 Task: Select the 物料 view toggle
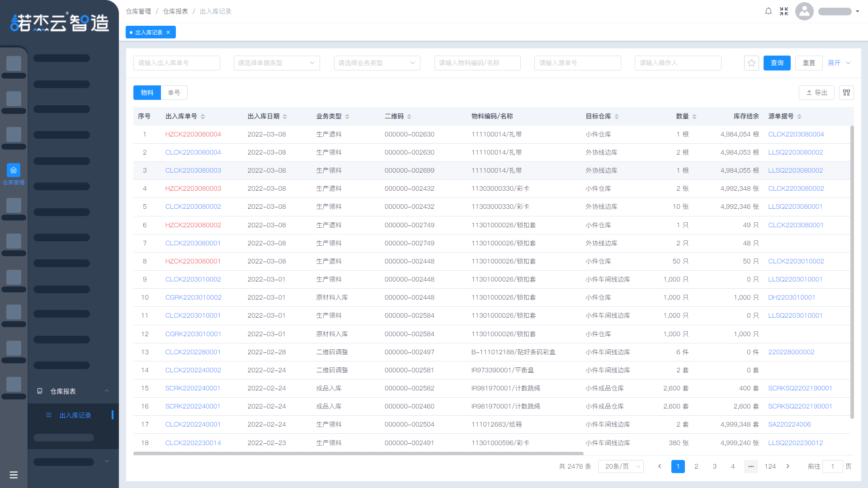[x=147, y=93]
